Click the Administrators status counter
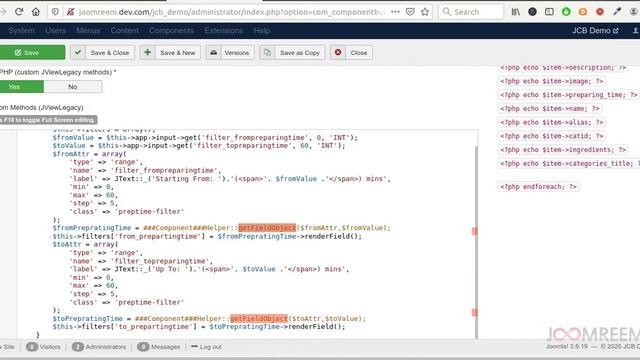Image resolution: width=640 pixels, height=360 pixels. click(x=99, y=347)
